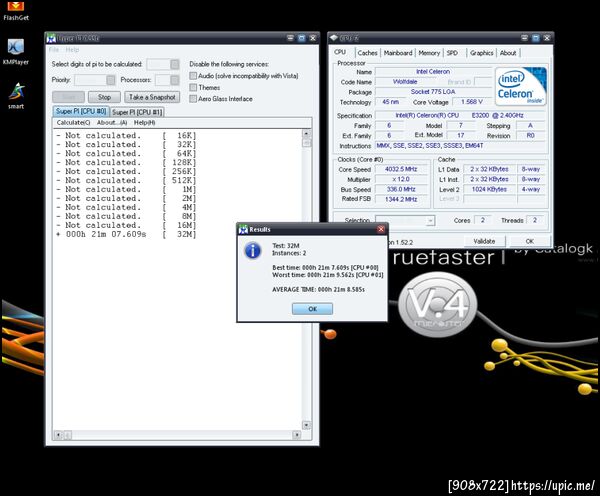Open the Help(H) menu
This screenshot has width=600, height=496.
[x=144, y=122]
